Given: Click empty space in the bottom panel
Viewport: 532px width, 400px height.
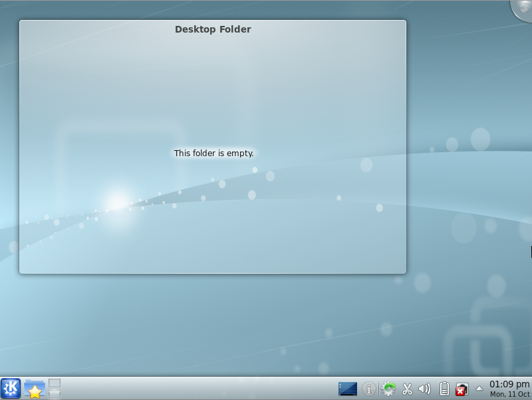Looking at the screenshot, I should pyautogui.click(x=199, y=389).
